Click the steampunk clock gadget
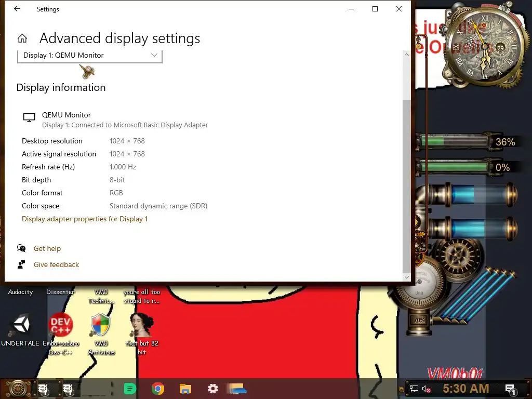 coord(486,46)
